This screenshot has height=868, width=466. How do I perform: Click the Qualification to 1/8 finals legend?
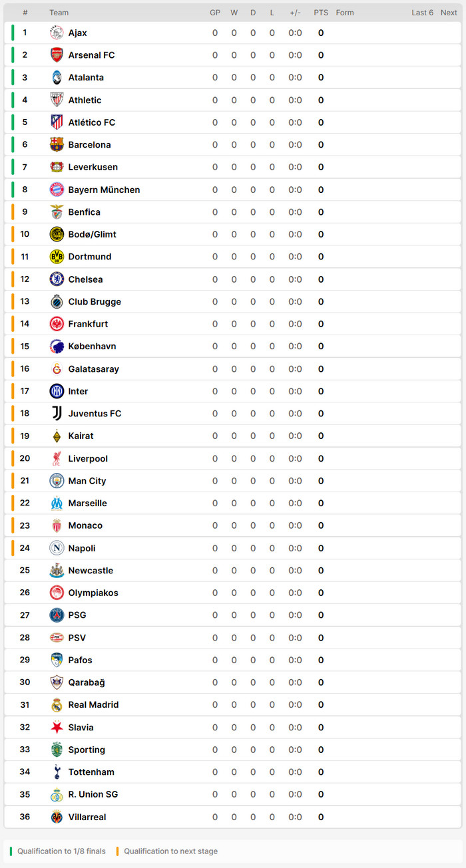61,851
